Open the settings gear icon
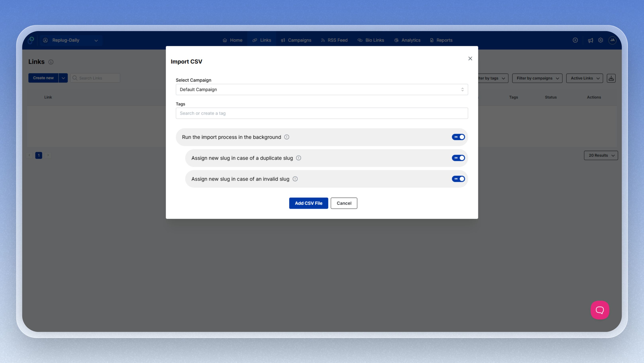 pyautogui.click(x=601, y=40)
